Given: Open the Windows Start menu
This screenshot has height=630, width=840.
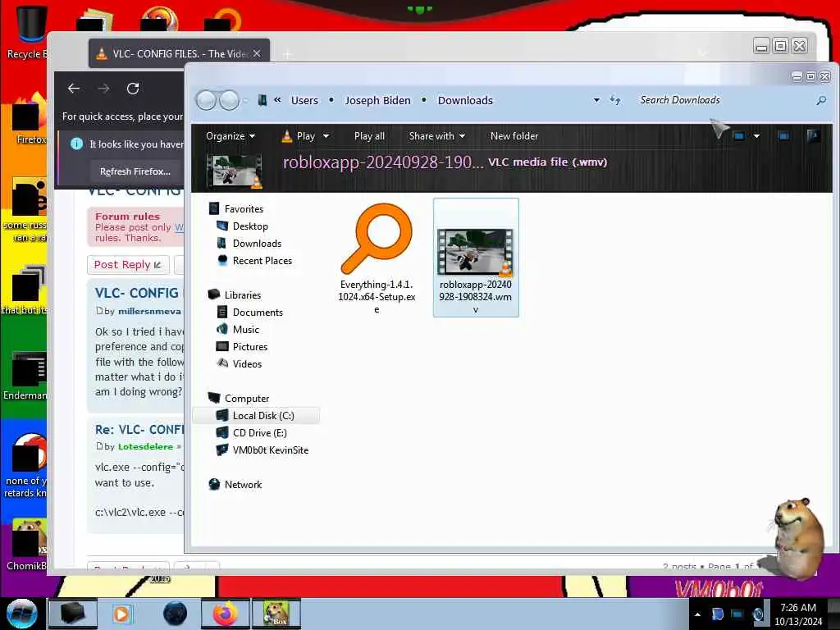Looking at the screenshot, I should 22,614.
